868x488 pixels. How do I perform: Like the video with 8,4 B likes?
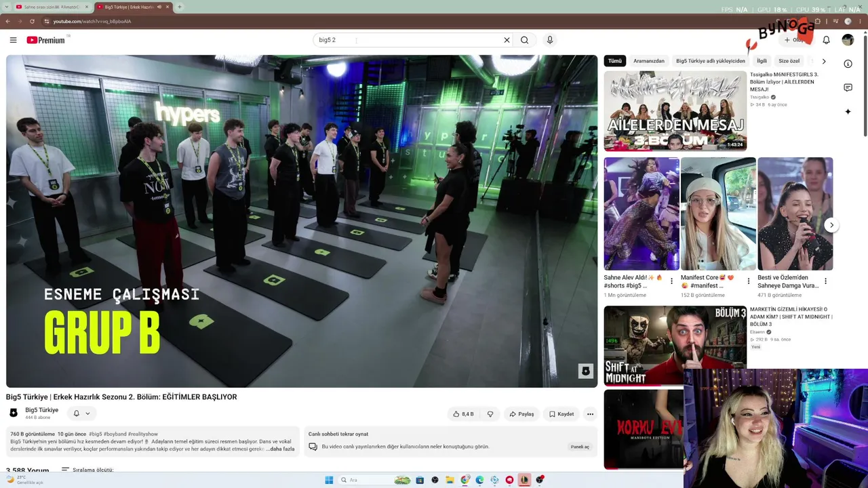(x=464, y=414)
